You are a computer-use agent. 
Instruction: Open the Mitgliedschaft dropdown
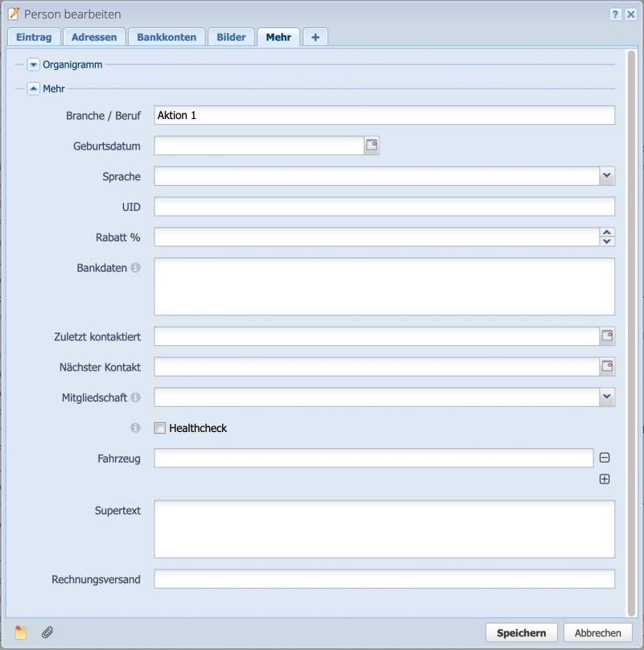[x=608, y=397]
